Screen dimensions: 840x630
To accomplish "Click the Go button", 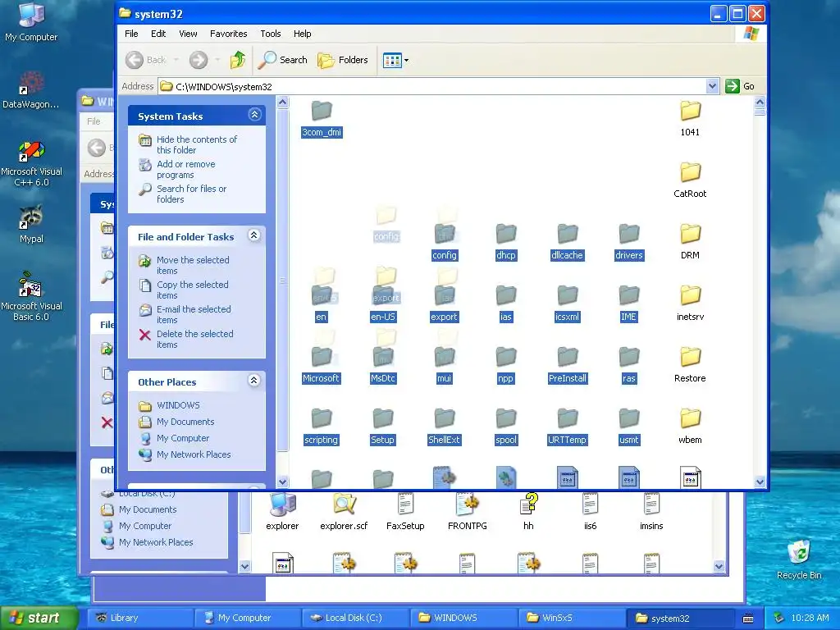I will [741, 85].
